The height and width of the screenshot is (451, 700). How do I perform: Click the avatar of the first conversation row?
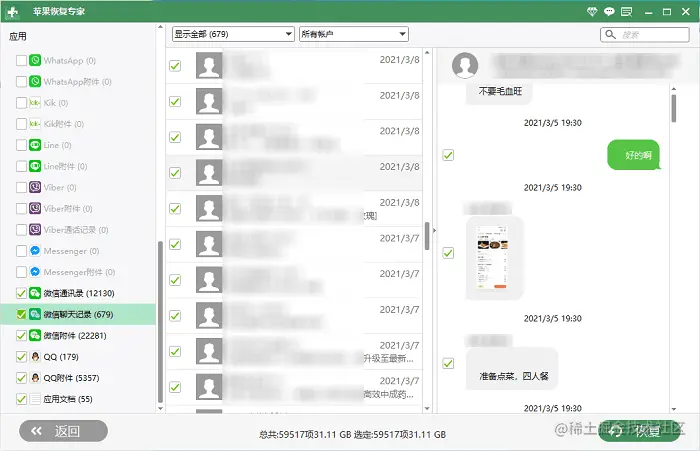point(209,66)
